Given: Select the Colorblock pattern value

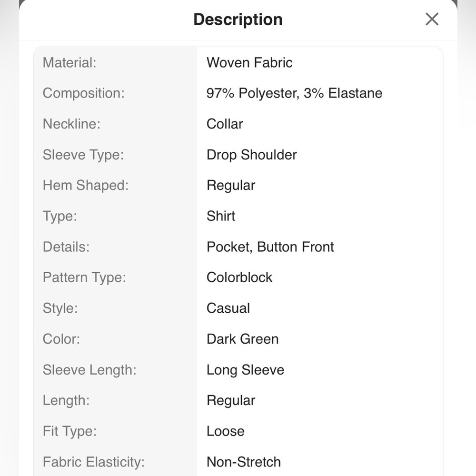Looking at the screenshot, I should [239, 278].
